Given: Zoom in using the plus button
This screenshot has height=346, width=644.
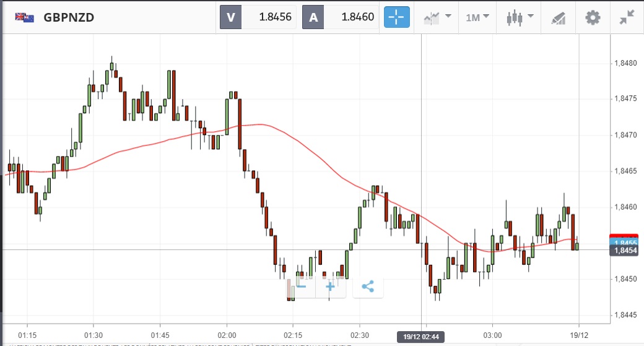Looking at the screenshot, I should (331, 286).
